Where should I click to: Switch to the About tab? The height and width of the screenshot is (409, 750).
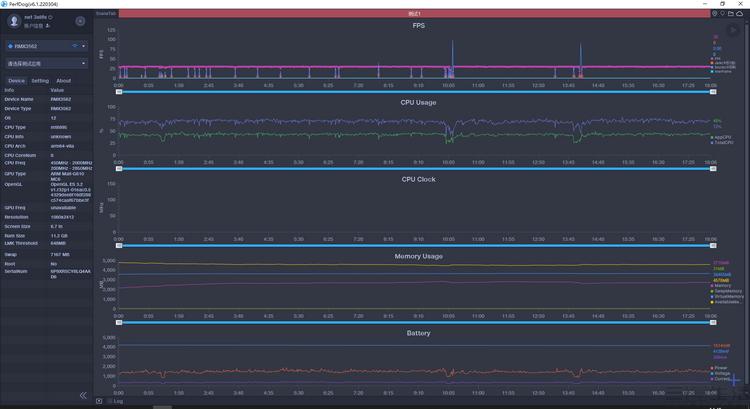click(63, 81)
